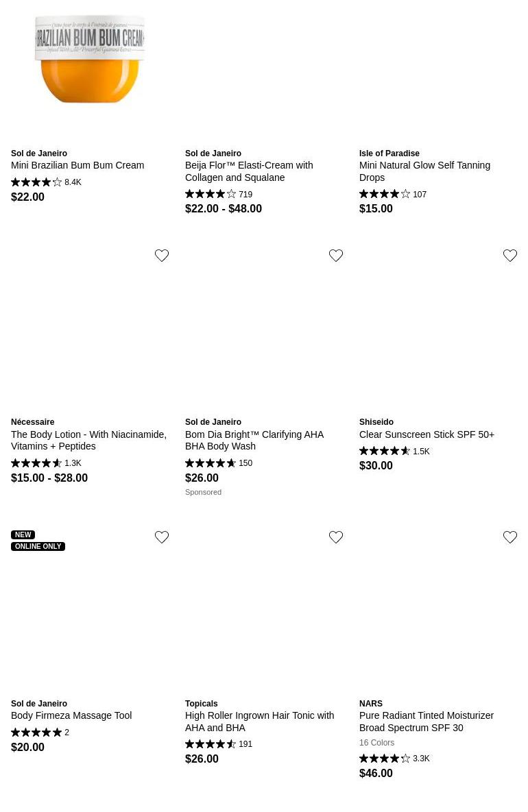Add Bom Dia Bright Body Wash to Loves

tap(336, 256)
